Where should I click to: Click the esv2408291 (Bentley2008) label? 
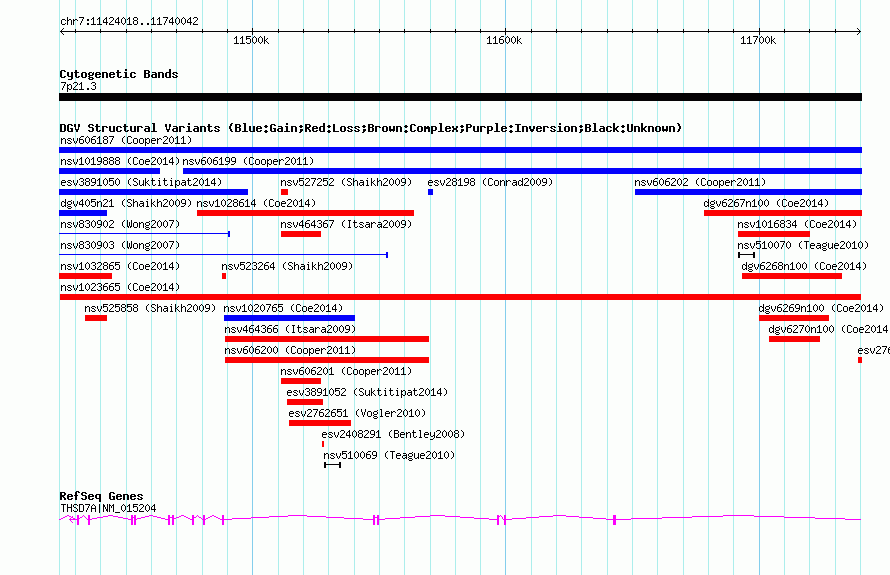coord(393,434)
